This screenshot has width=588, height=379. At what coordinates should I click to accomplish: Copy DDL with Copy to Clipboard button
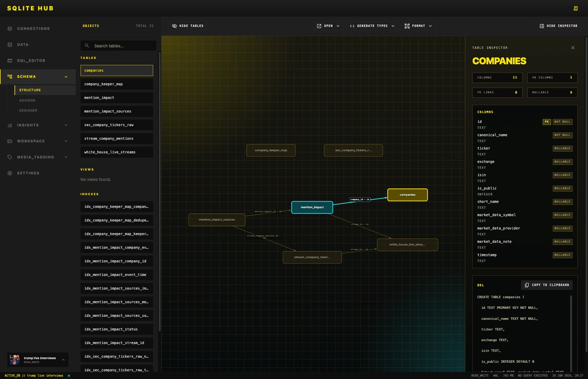tap(547, 285)
